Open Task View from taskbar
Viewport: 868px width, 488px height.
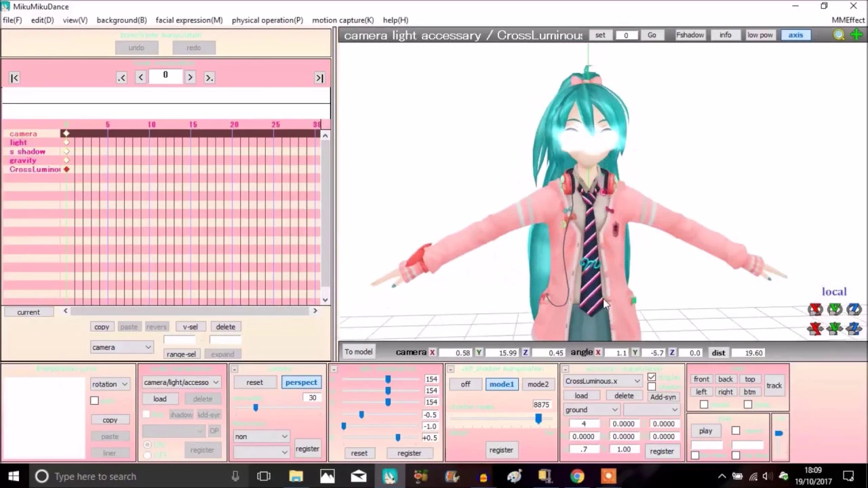click(264, 476)
